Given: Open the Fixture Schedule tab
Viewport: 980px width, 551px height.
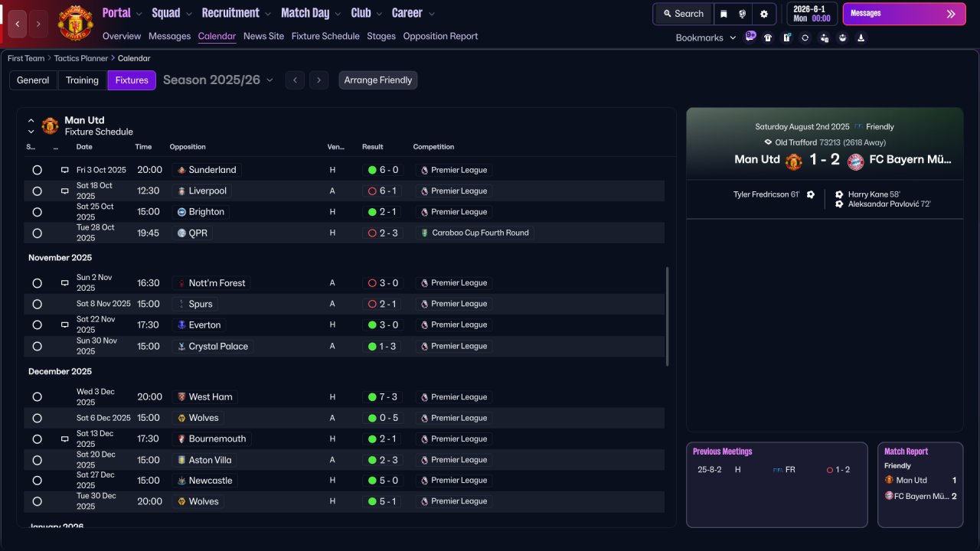Looking at the screenshot, I should 325,36.
